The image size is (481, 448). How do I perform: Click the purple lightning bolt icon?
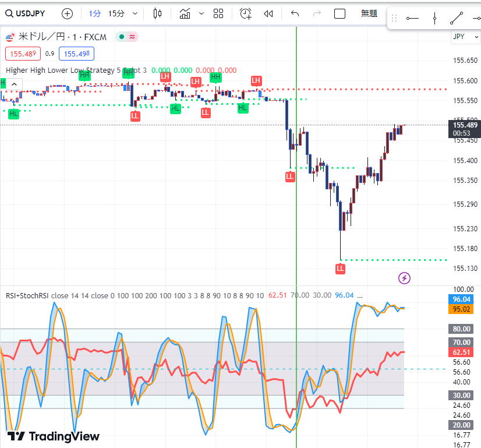[x=404, y=278]
